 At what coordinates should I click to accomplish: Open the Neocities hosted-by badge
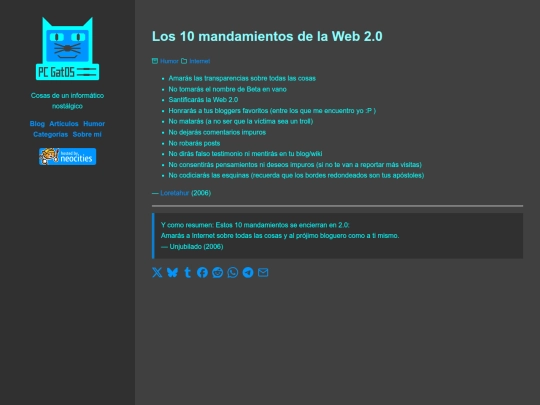[x=68, y=156]
